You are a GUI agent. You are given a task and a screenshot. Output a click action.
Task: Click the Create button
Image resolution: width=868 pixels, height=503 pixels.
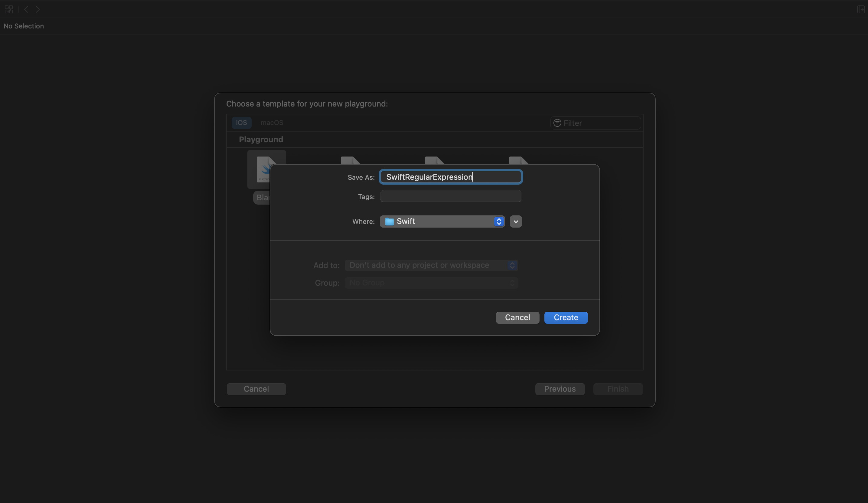click(566, 317)
